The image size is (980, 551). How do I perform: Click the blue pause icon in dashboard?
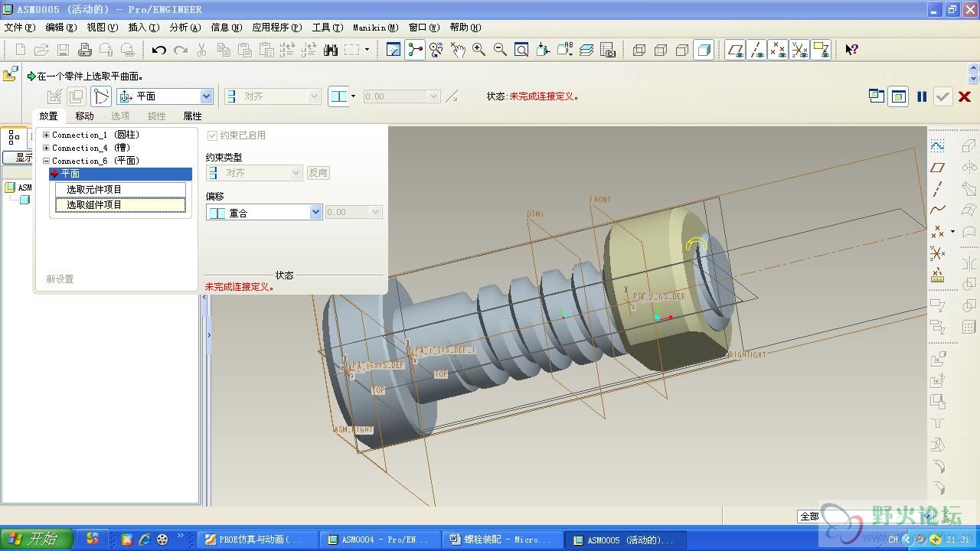pos(922,96)
